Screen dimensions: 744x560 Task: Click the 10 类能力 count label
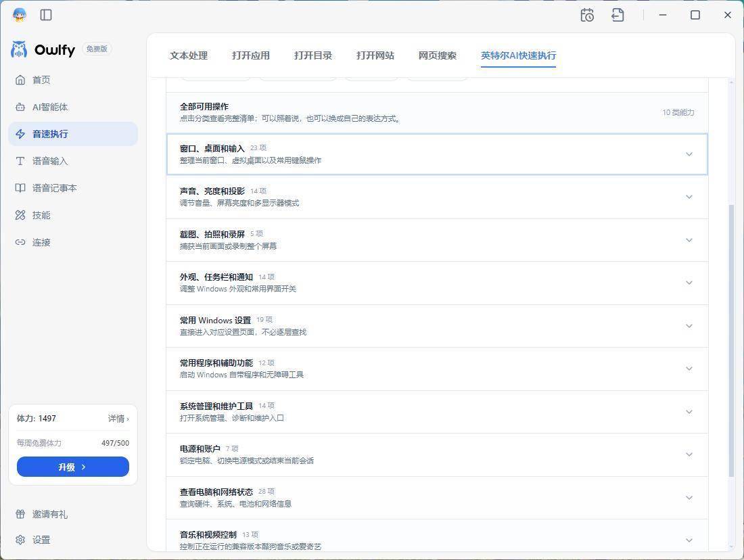678,112
